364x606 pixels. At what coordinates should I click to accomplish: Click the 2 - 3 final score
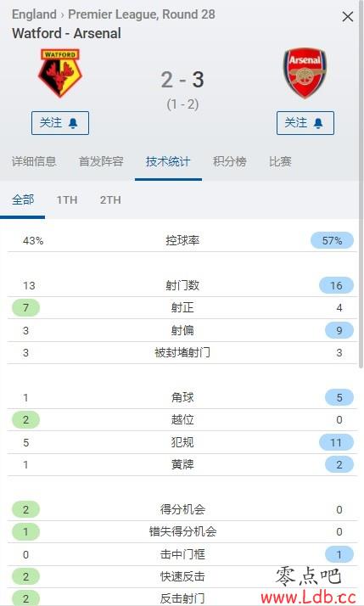(182, 80)
